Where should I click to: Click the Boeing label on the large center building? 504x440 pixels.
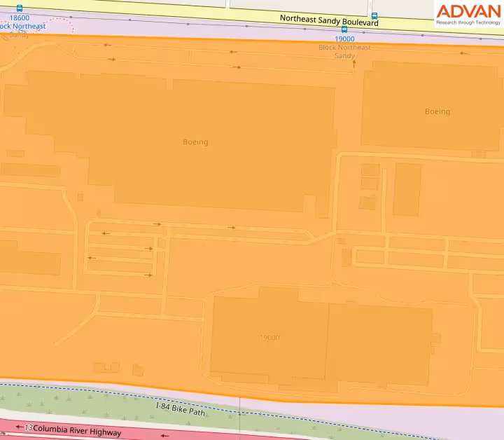pos(195,142)
